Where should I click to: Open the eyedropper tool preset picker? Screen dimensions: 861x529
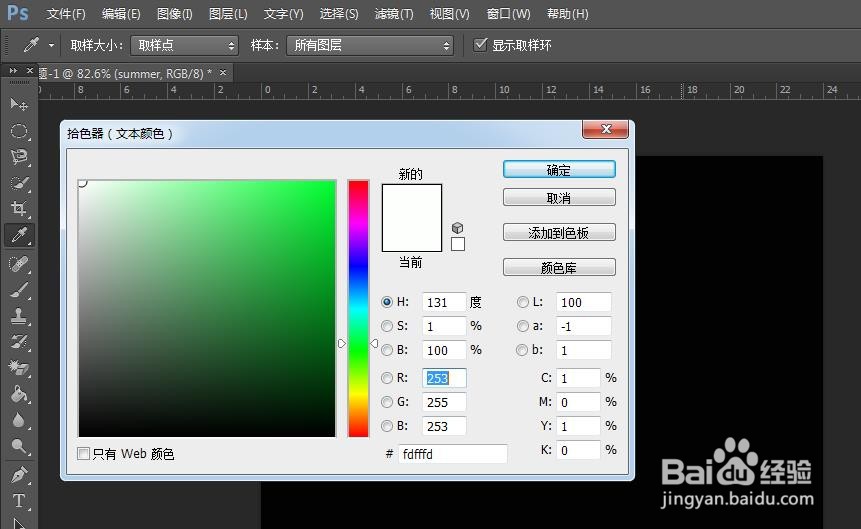[51, 45]
